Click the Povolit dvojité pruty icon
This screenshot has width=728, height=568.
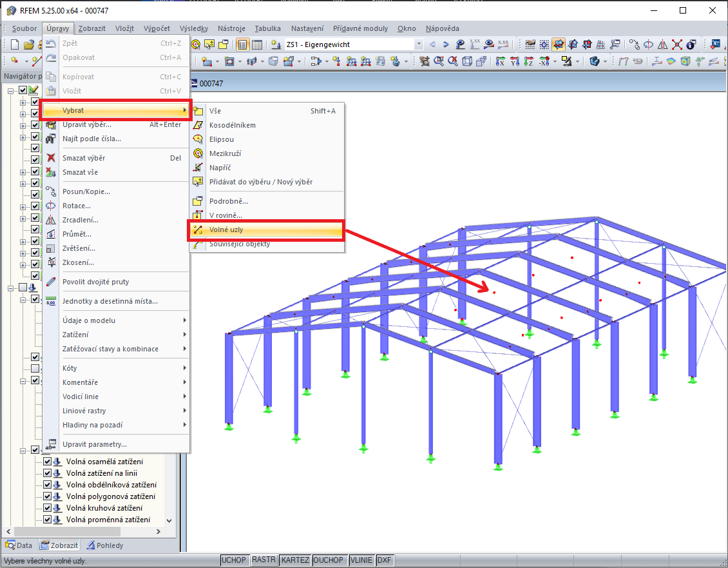pyautogui.click(x=51, y=282)
